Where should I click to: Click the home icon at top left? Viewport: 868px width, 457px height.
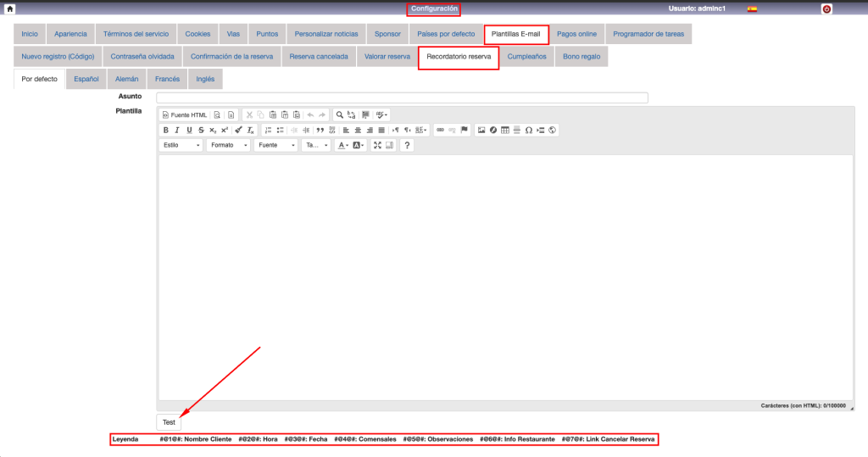tap(9, 8)
